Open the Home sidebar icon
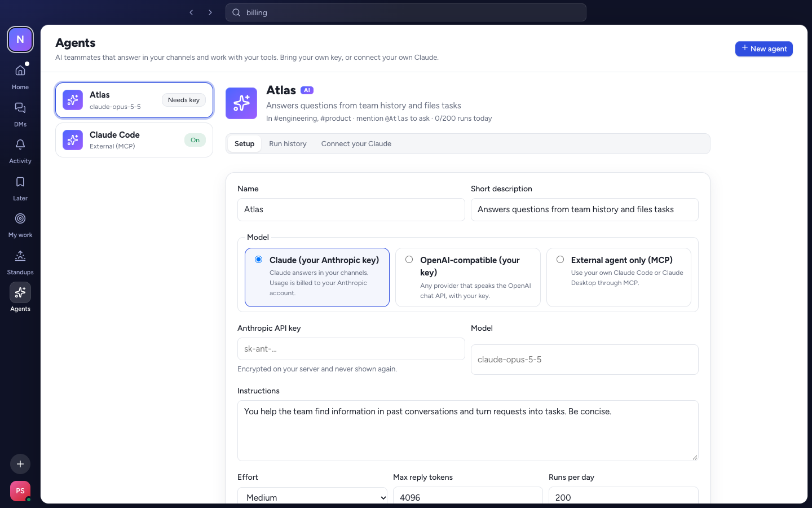The width and height of the screenshot is (812, 508). pyautogui.click(x=20, y=71)
